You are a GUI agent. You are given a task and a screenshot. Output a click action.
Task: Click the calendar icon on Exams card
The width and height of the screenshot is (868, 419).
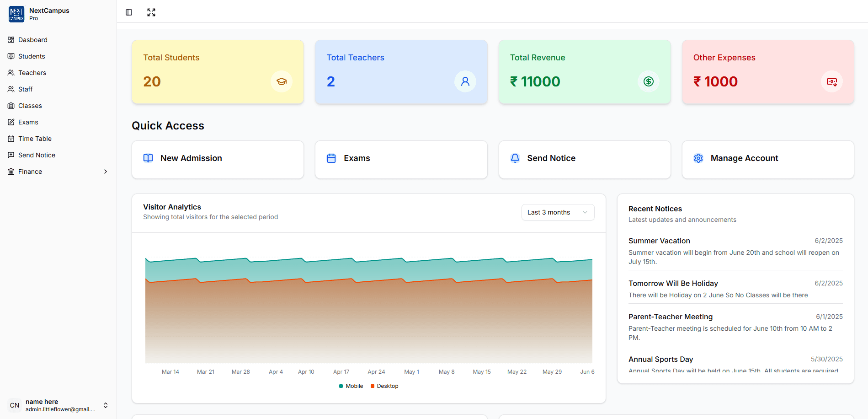pyautogui.click(x=331, y=158)
